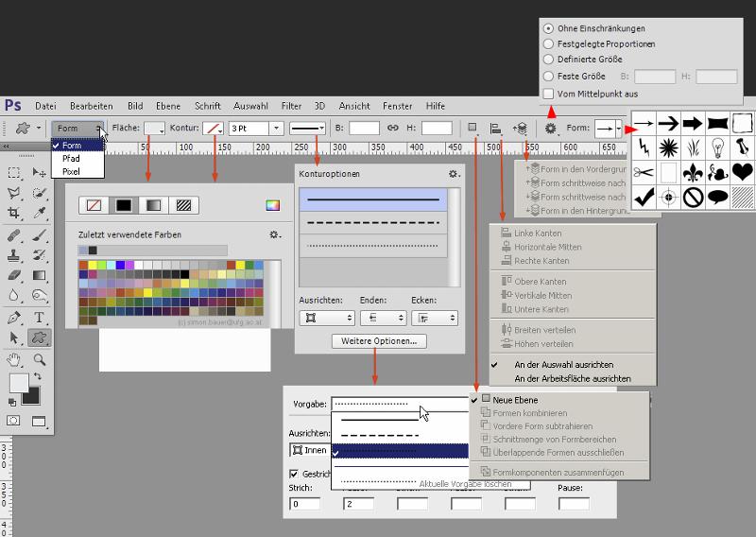Pick the Zoom magnifier tool
The width and height of the screenshot is (756, 537).
click(x=40, y=360)
